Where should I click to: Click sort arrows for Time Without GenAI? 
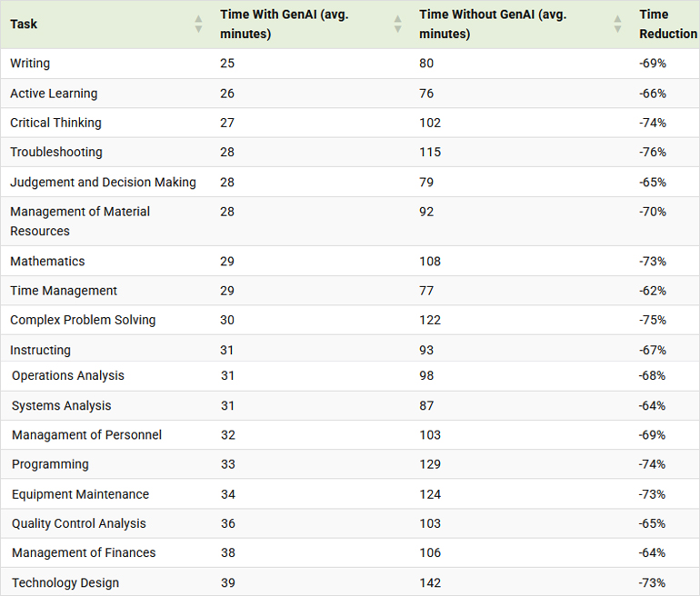[618, 25]
